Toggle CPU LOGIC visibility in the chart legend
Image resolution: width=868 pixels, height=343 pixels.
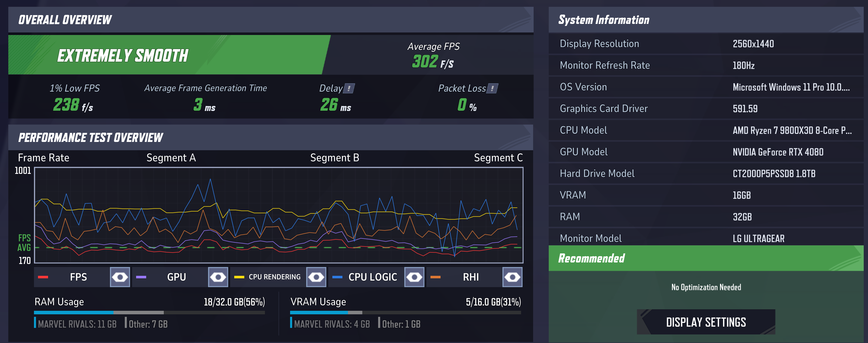414,277
